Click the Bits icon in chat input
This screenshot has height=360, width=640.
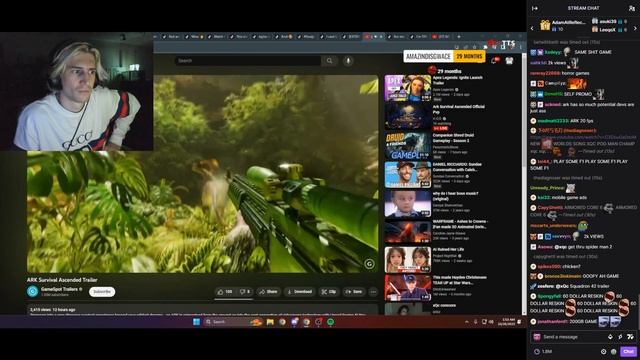click(x=610, y=337)
